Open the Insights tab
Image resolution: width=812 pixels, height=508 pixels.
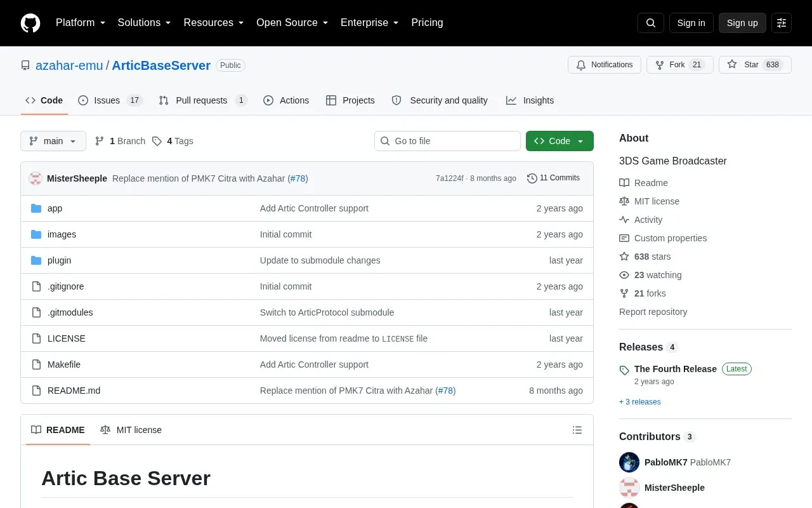tap(530, 100)
